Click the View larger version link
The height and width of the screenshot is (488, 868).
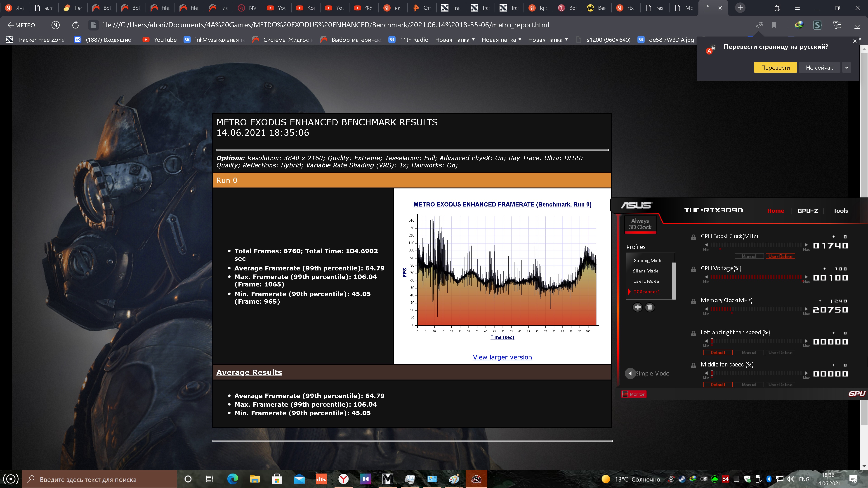point(502,357)
